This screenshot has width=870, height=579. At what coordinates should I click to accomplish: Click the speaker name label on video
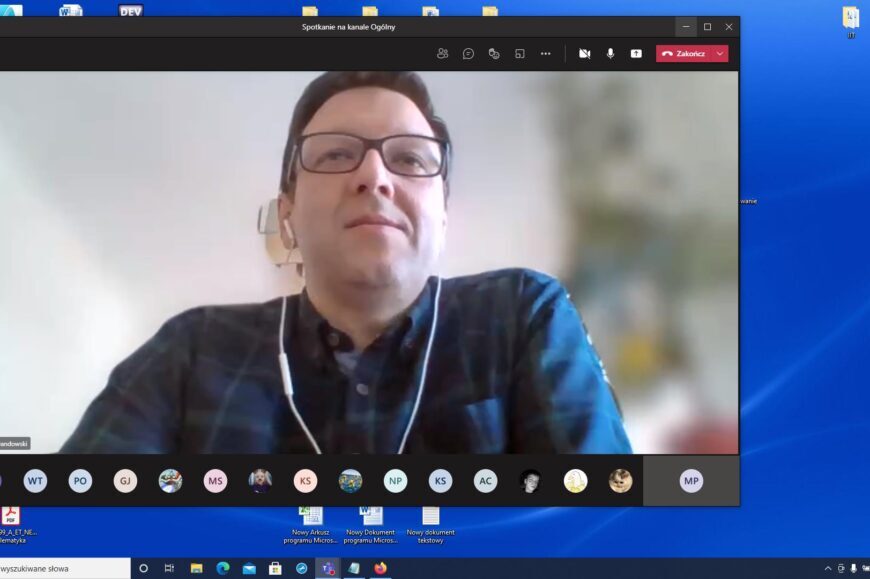click(14, 444)
